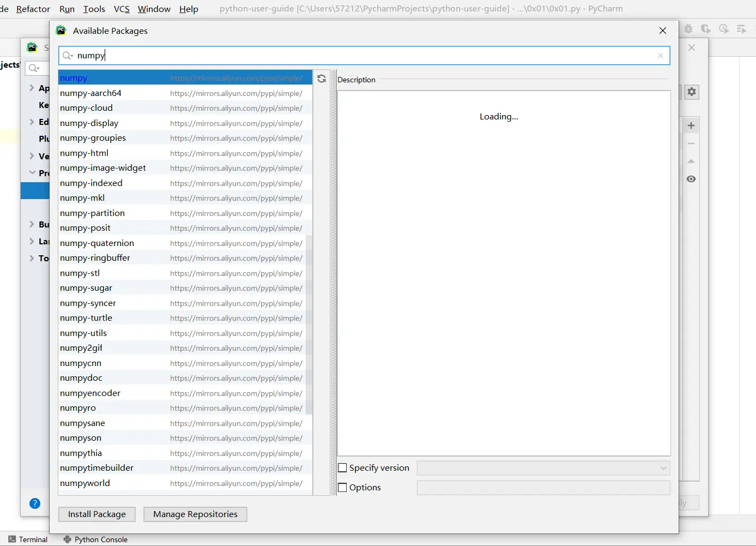Toggle show early releases eye icon
This screenshot has width=756, height=546.
(x=691, y=179)
